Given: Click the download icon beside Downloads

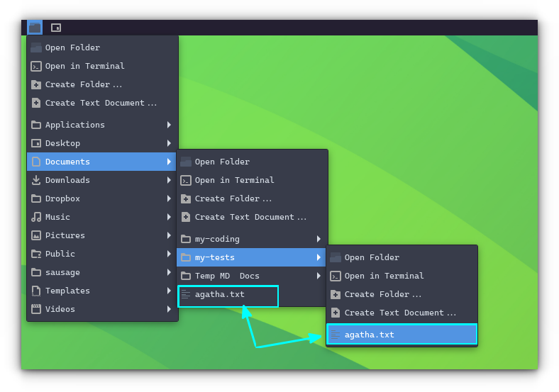Looking at the screenshot, I should [x=36, y=180].
